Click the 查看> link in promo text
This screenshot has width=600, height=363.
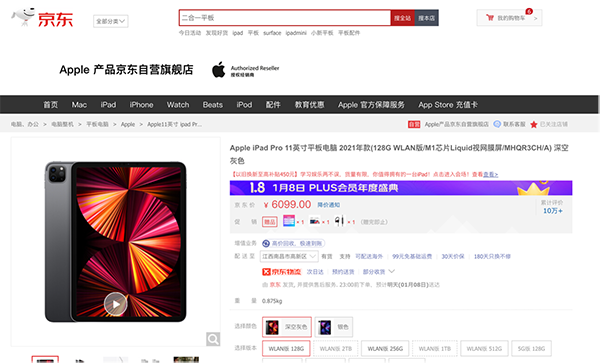pyautogui.click(x=490, y=174)
